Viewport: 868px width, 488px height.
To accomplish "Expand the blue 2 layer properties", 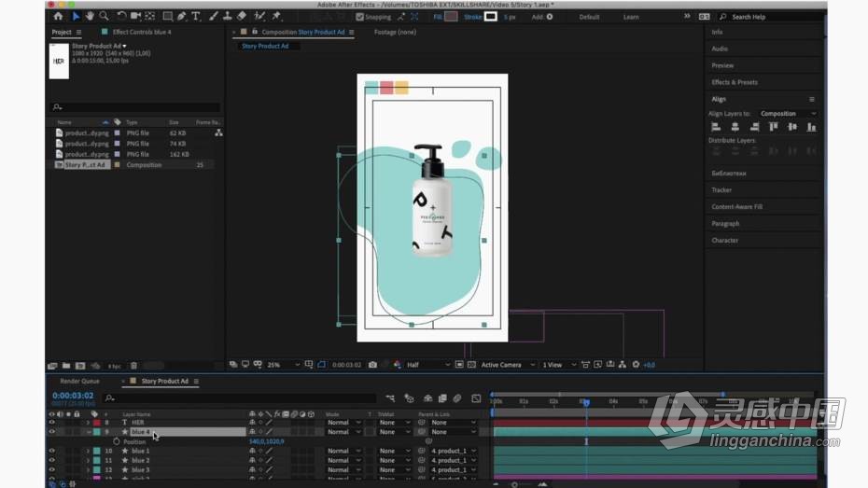I will 88,460.
